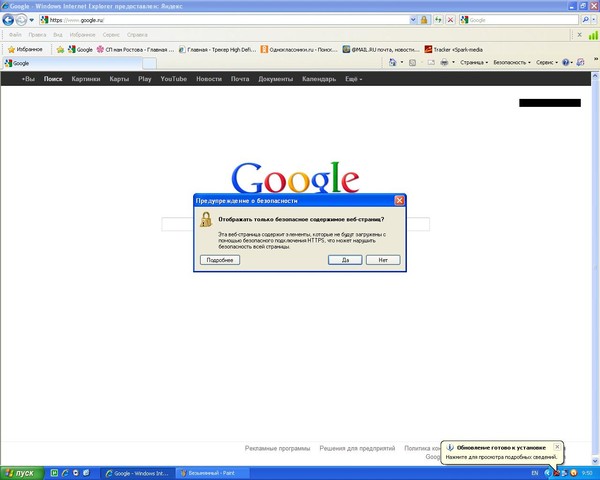Open the Правка menu
The width and height of the screenshot is (600, 480).
click(x=37, y=35)
